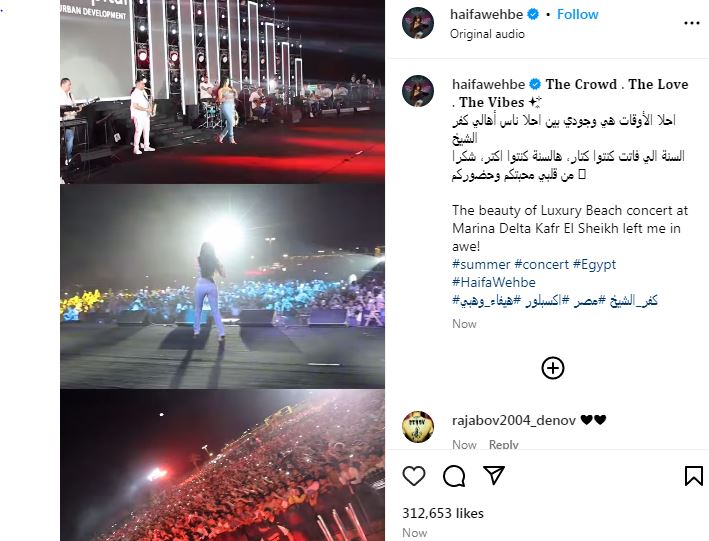Screen dimensions: 709x541
Task: Click the header haifawehbe username
Action: [x=487, y=14]
